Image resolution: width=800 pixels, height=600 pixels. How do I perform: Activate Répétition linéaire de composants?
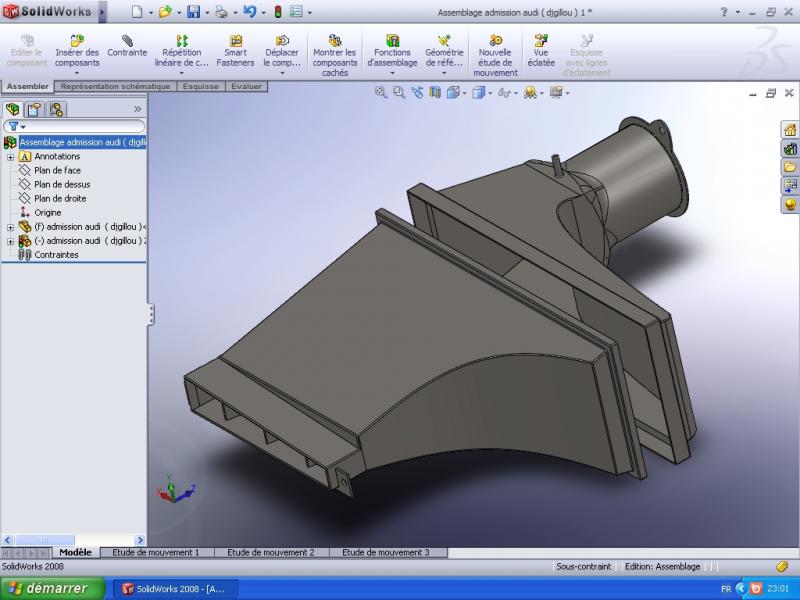[182, 51]
